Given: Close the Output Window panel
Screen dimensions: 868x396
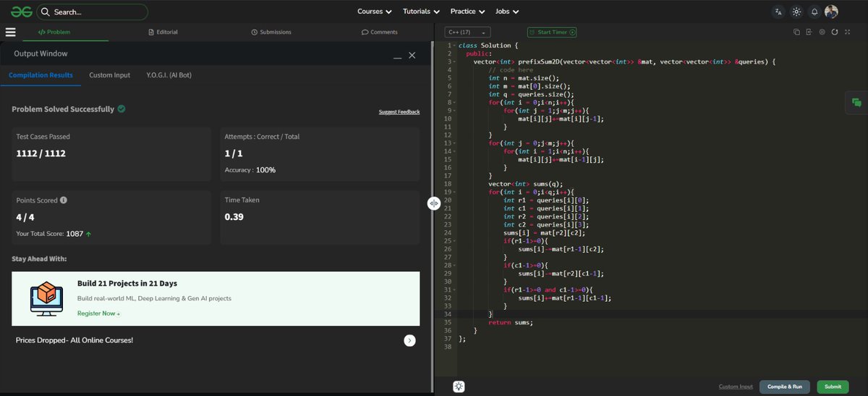Looking at the screenshot, I should click(412, 55).
